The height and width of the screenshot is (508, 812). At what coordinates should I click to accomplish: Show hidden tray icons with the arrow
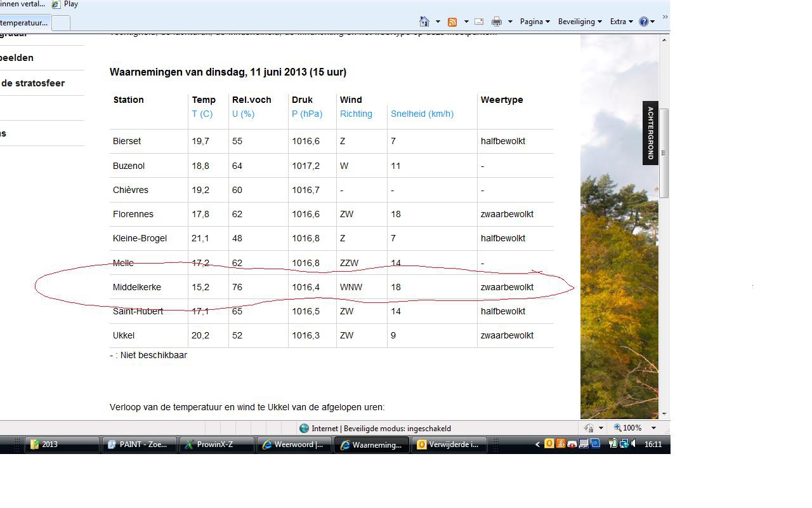coord(538,444)
